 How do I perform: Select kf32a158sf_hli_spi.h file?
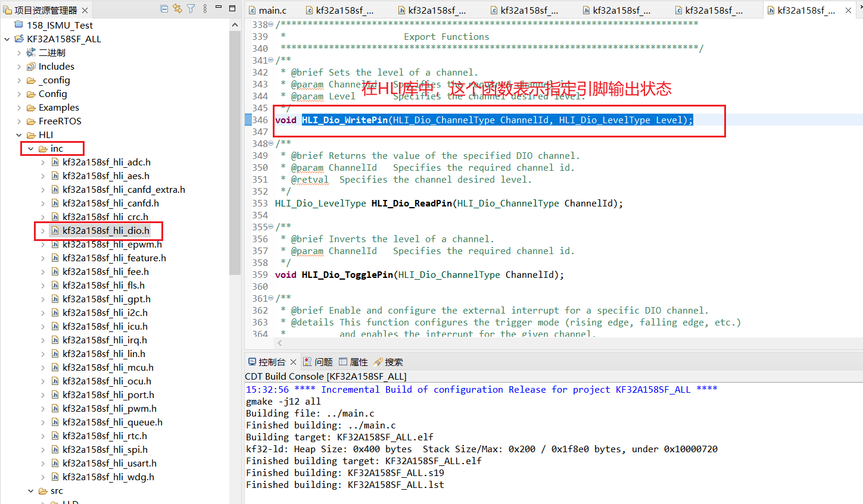pos(105,449)
